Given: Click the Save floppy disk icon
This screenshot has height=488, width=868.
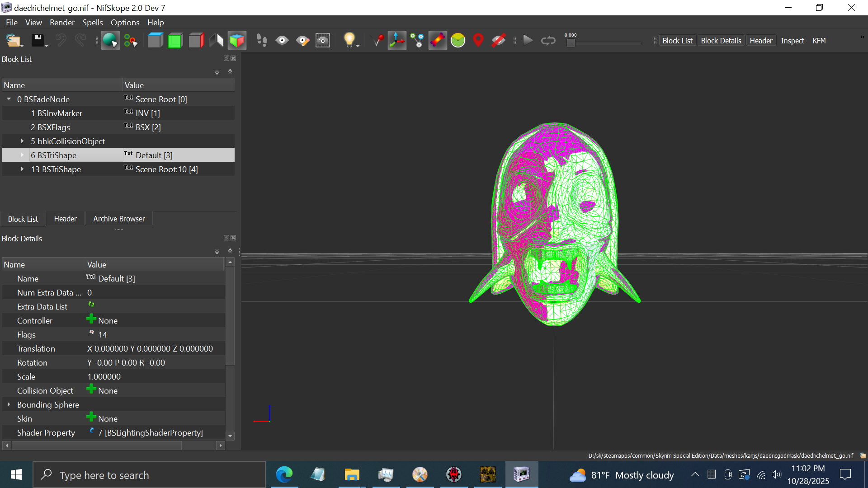Looking at the screenshot, I should coord(38,41).
